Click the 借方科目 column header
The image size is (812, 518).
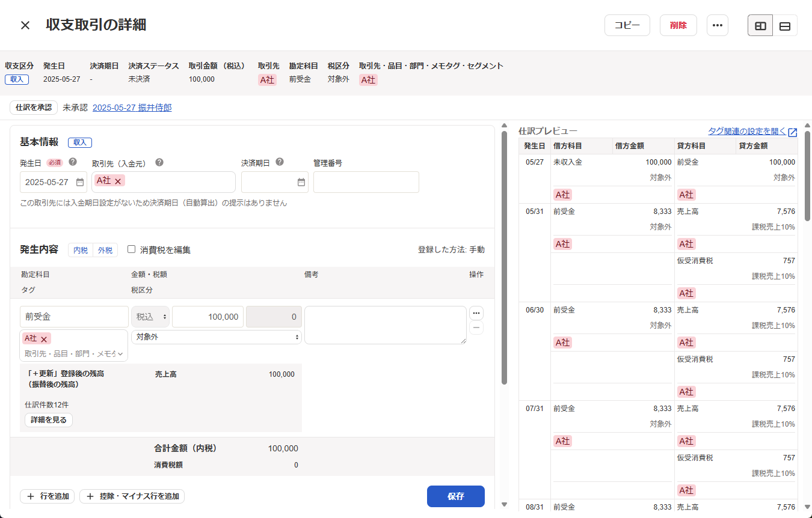582,146
